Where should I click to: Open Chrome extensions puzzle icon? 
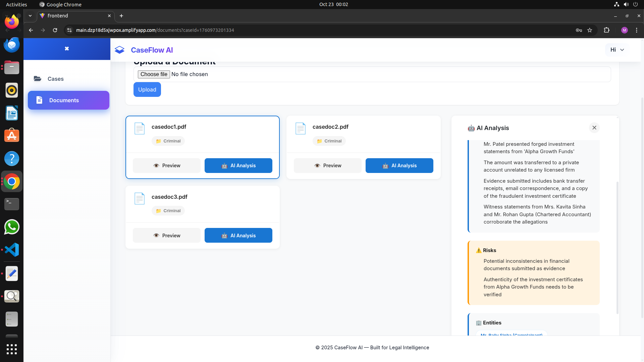606,30
